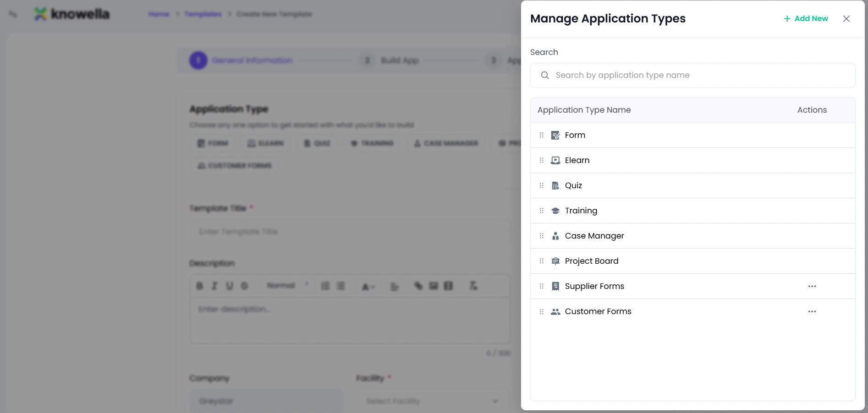Click the Project Board type icon
This screenshot has height=413, width=868.
click(555, 261)
